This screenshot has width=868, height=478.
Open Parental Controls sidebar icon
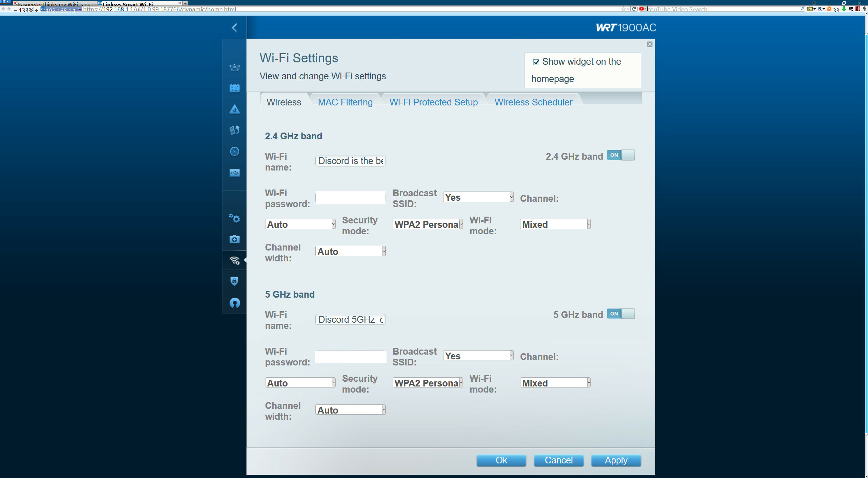234,109
